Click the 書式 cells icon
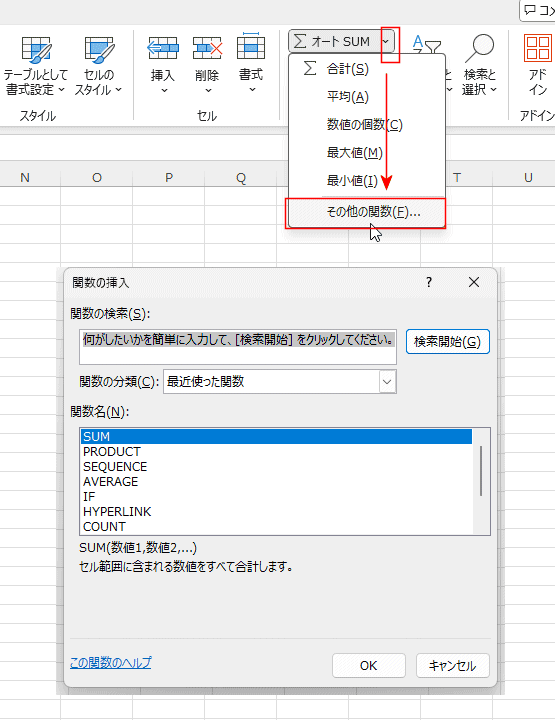Screen dimensions: 555x720 251,46
